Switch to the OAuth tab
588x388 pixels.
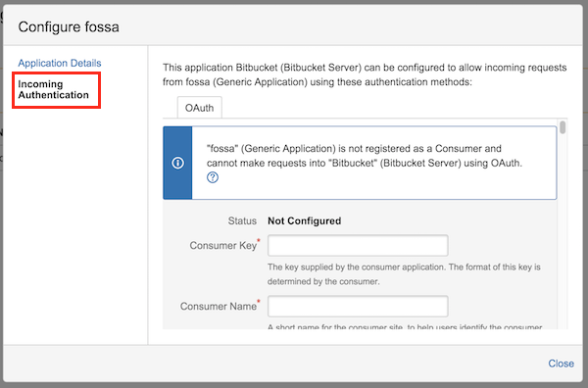coord(200,108)
